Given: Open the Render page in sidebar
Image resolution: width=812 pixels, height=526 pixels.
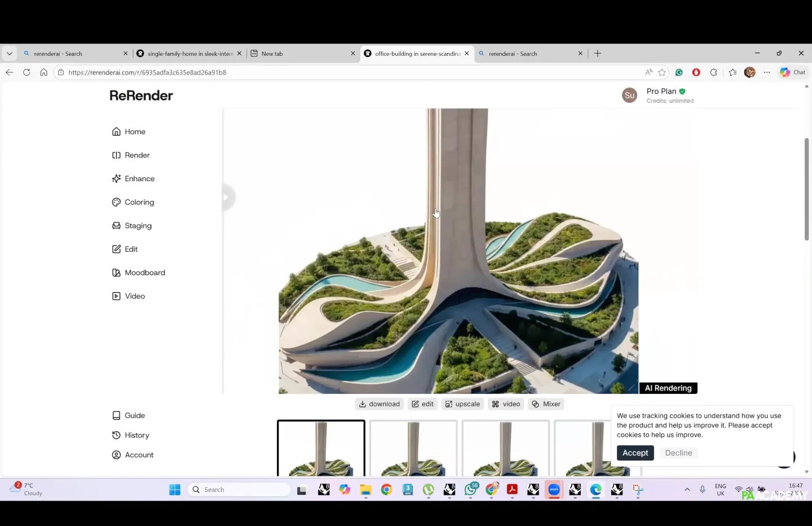Looking at the screenshot, I should (136, 155).
